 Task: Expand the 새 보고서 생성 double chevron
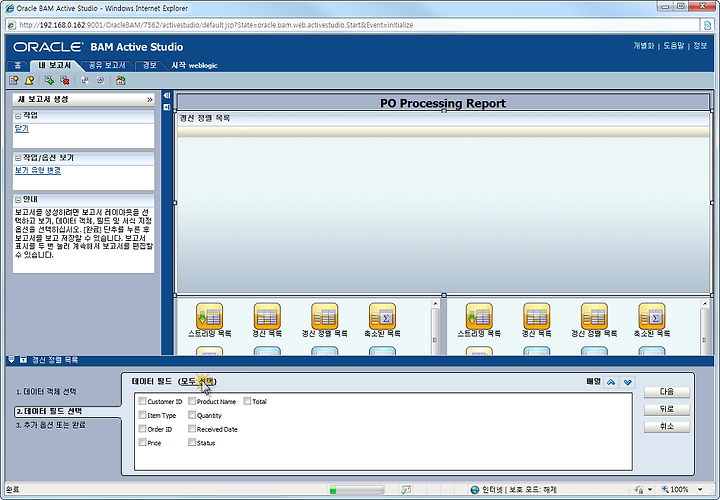click(x=149, y=100)
